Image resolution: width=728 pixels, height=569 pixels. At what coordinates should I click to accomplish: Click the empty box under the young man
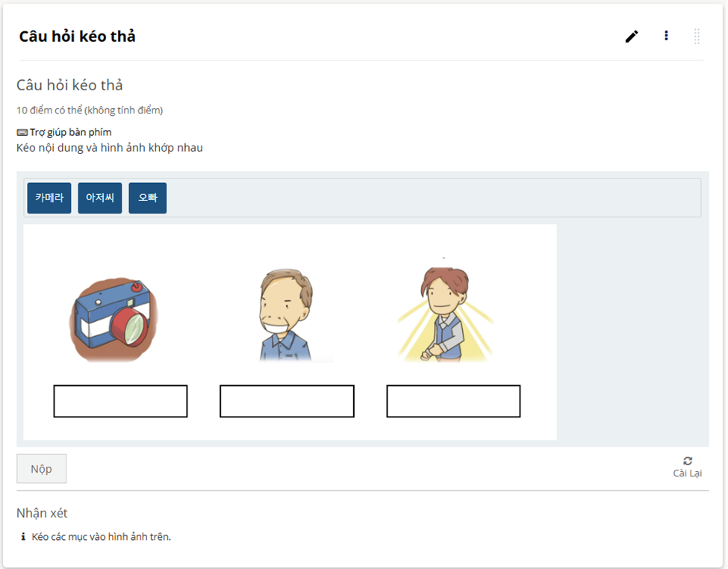pyautogui.click(x=453, y=401)
